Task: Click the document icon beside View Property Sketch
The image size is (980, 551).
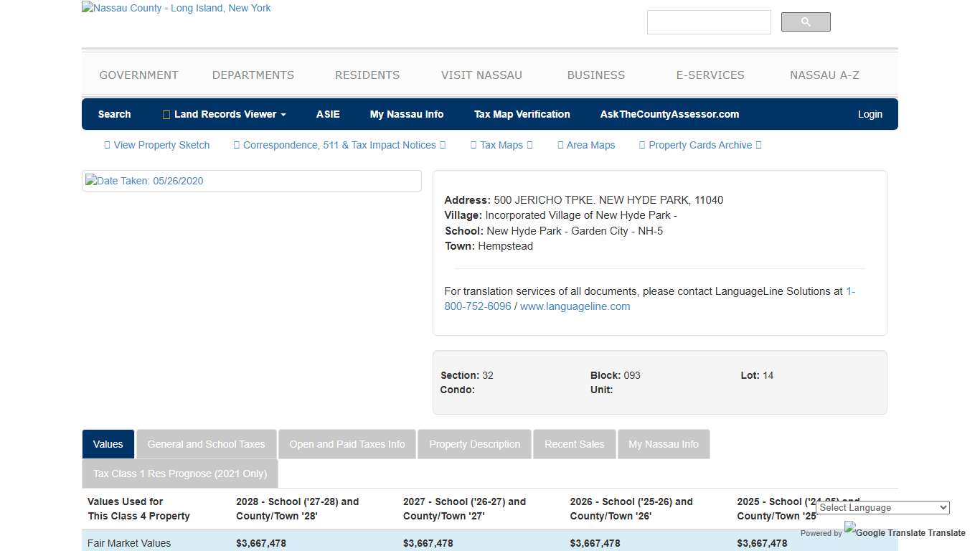Action: pos(106,145)
